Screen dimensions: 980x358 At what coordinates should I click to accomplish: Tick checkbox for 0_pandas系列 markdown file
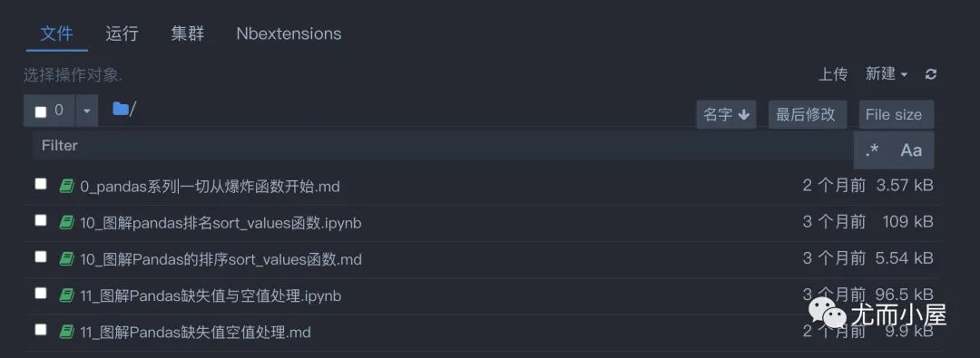tap(41, 184)
